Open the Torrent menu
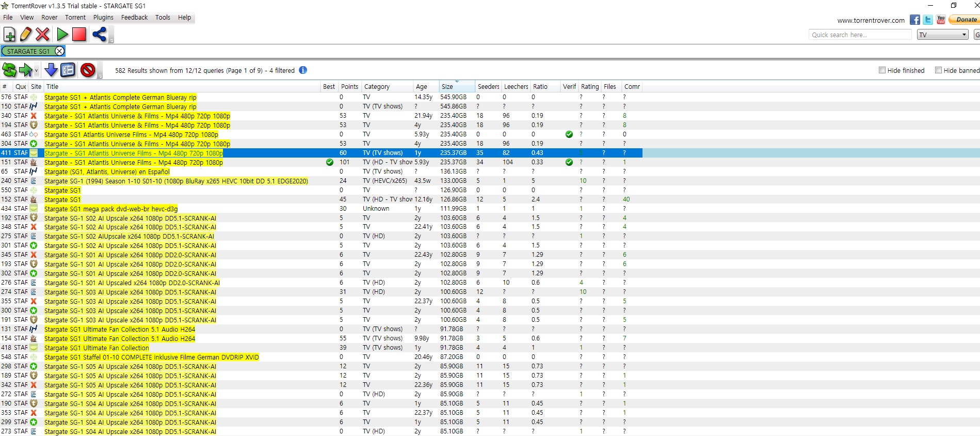 pyautogui.click(x=75, y=17)
